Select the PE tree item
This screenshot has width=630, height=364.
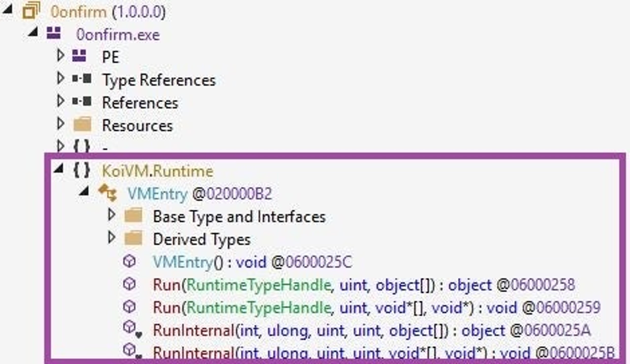point(110,57)
